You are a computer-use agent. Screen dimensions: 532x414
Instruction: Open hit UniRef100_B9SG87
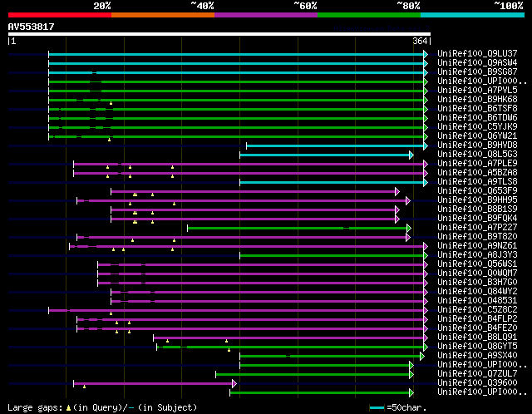tap(477, 71)
